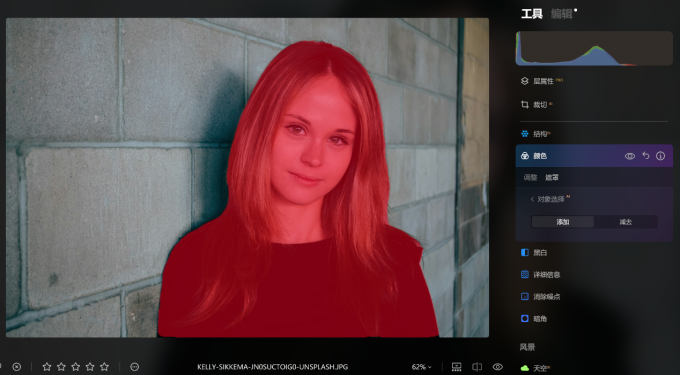The width and height of the screenshot is (680, 375).
Task: Open the 裁切 crop tool
Action: 537,104
